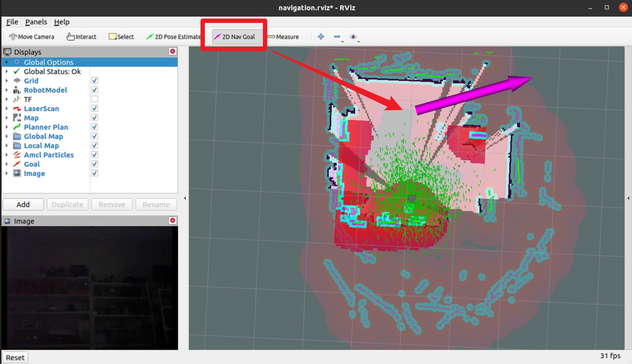Expand the LaserScan properties
632x364 pixels.
(6, 108)
